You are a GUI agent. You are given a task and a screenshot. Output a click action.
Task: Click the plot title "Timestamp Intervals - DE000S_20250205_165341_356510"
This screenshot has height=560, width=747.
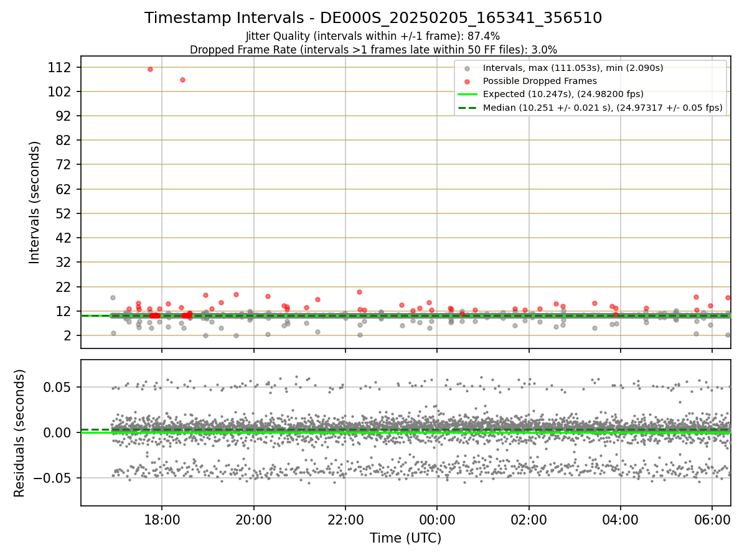pos(373,18)
